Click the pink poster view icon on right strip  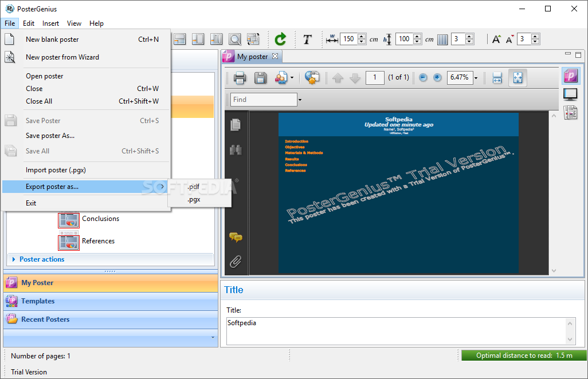[x=570, y=76]
